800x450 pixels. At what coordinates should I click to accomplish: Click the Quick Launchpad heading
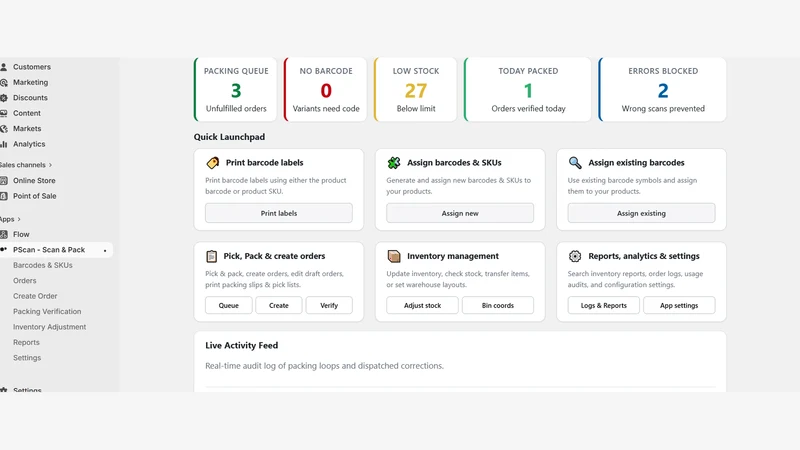(229, 137)
